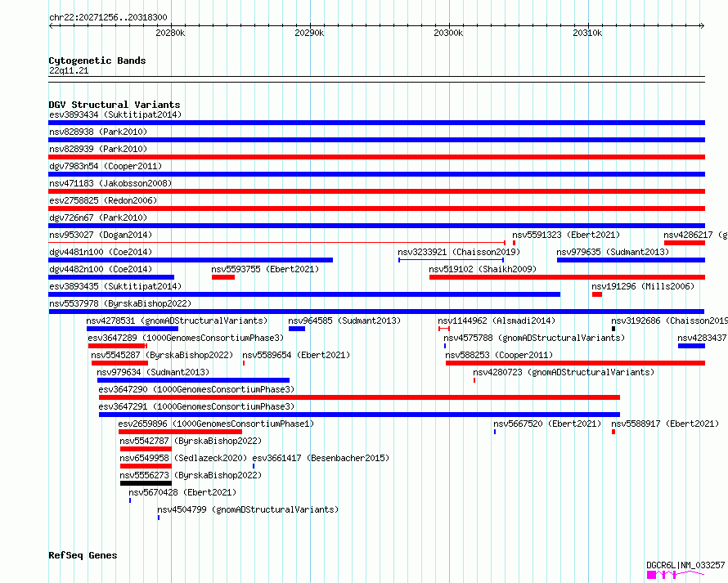The height and width of the screenshot is (583, 728).
Task: Click nsv4575788 (gnomADStructuralVariants) label
Action: (534, 338)
